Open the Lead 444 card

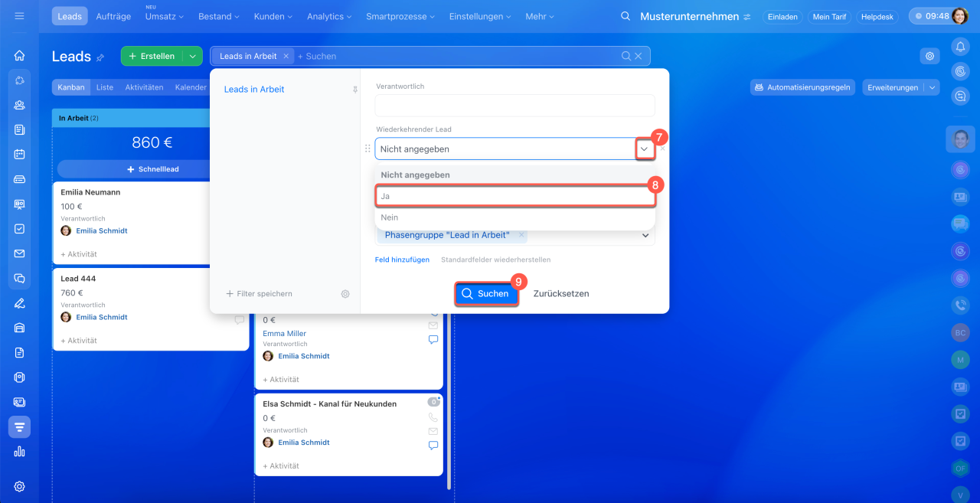tap(151, 309)
